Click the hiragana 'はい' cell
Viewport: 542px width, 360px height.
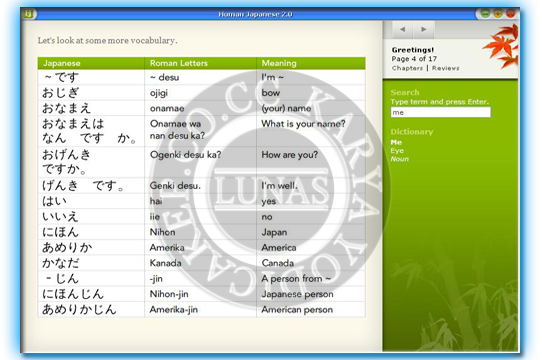coord(91,201)
